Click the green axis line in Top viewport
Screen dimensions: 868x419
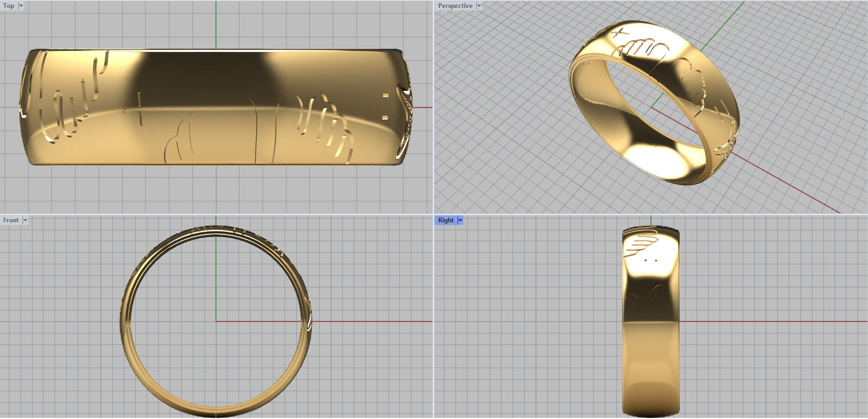tap(216, 24)
